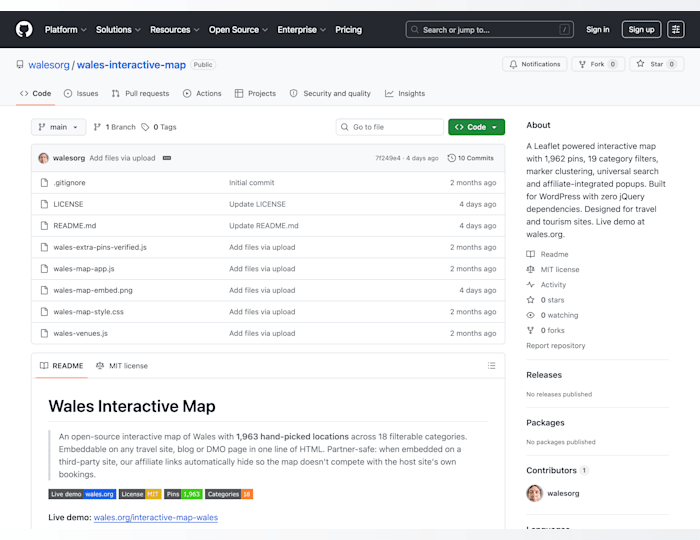Click Report repository
The height and width of the screenshot is (540, 700).
click(555, 346)
